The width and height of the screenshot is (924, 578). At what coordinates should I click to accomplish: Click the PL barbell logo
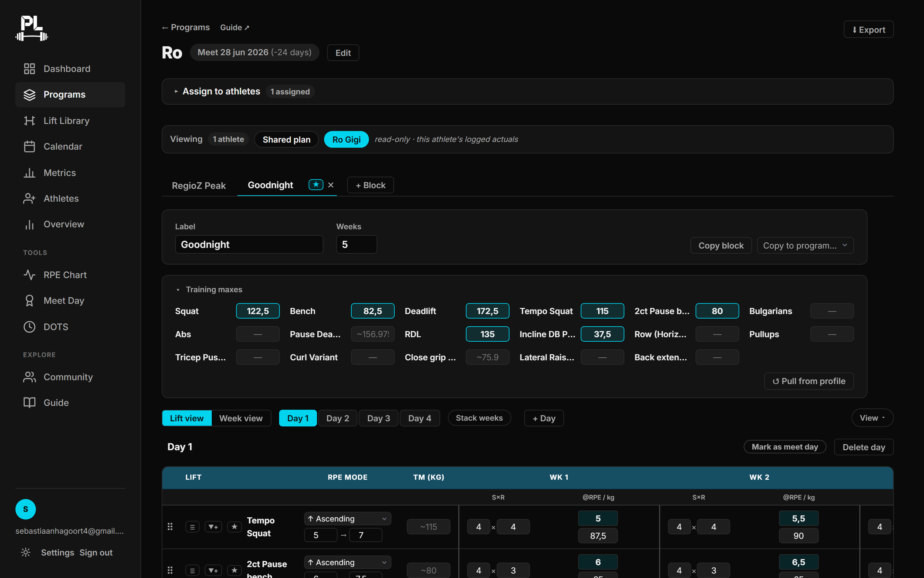32,28
